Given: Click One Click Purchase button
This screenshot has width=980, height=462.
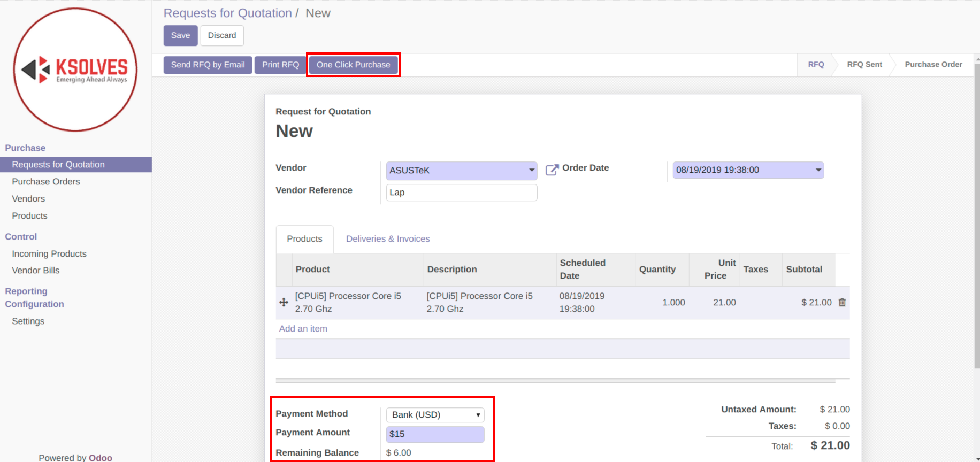Looking at the screenshot, I should click(353, 65).
